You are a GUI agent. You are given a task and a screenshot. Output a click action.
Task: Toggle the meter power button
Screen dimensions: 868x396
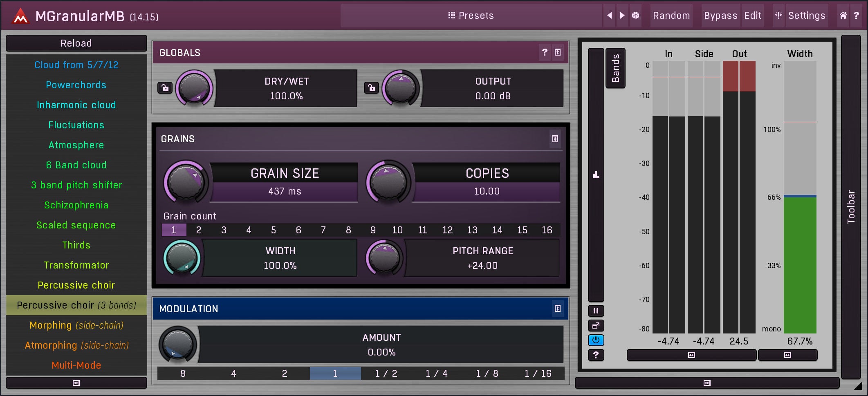click(596, 340)
